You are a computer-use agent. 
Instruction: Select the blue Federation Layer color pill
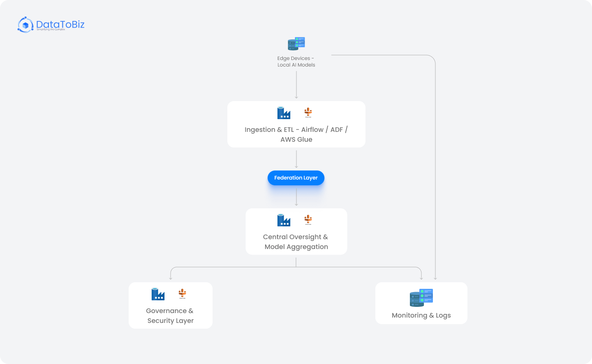point(296,177)
